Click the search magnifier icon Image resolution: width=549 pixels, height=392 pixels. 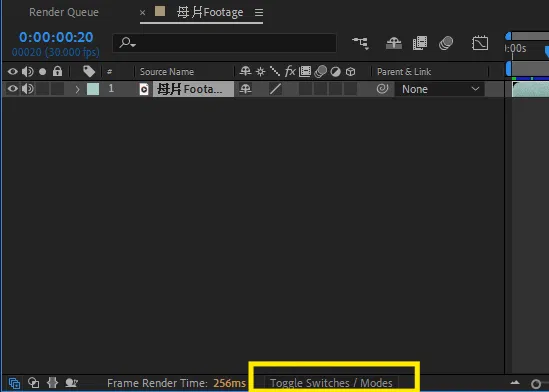pos(127,43)
